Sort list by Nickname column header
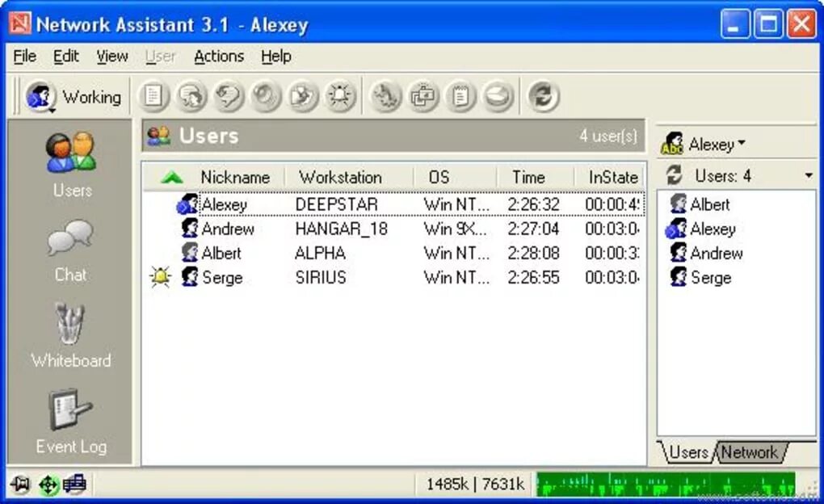Screen dimensions: 824x504 point(235,177)
